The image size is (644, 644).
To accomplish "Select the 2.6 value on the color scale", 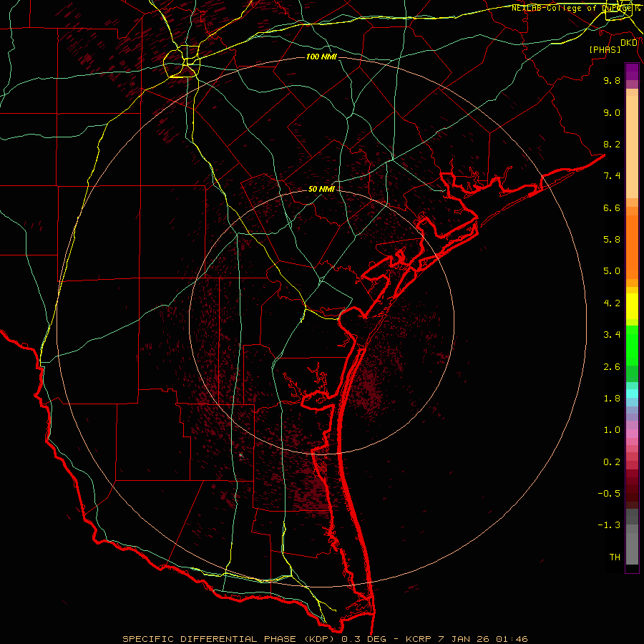I will [612, 366].
